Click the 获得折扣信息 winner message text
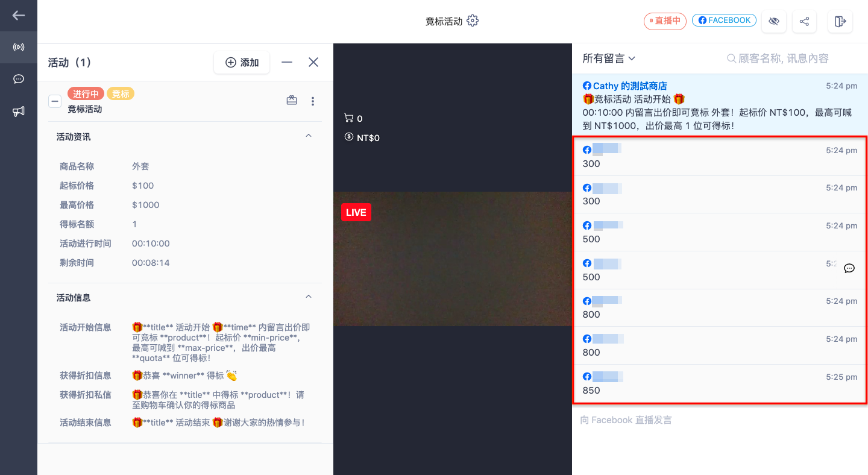 coord(184,376)
